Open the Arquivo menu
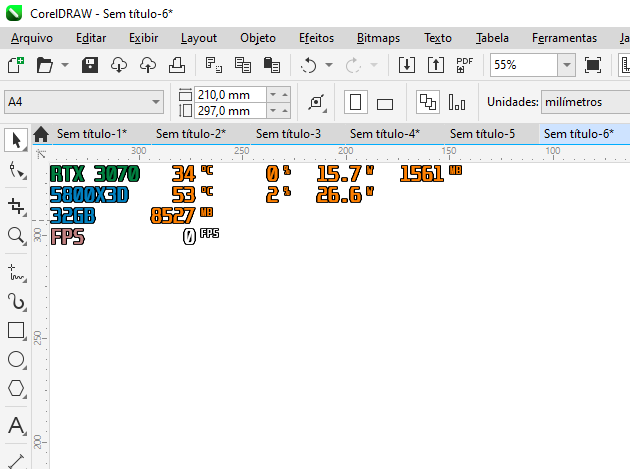The width and height of the screenshot is (630, 469). (x=32, y=38)
